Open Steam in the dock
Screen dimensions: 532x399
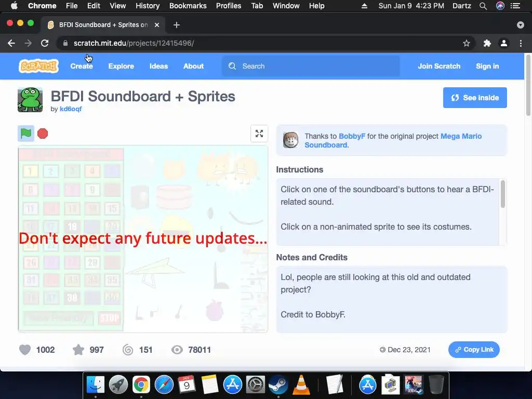278,385
